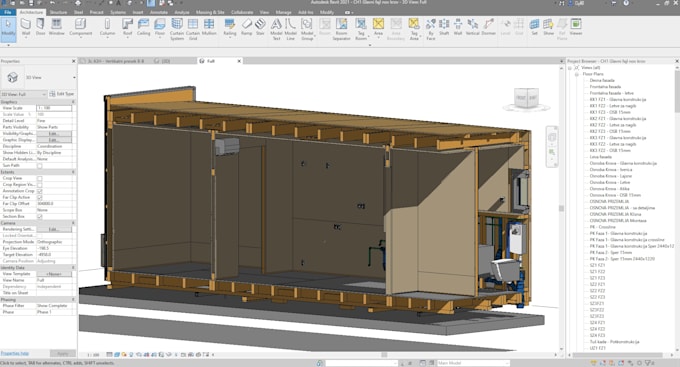
Task: Switch to the Collaborate ribbon tab
Action: point(242,12)
